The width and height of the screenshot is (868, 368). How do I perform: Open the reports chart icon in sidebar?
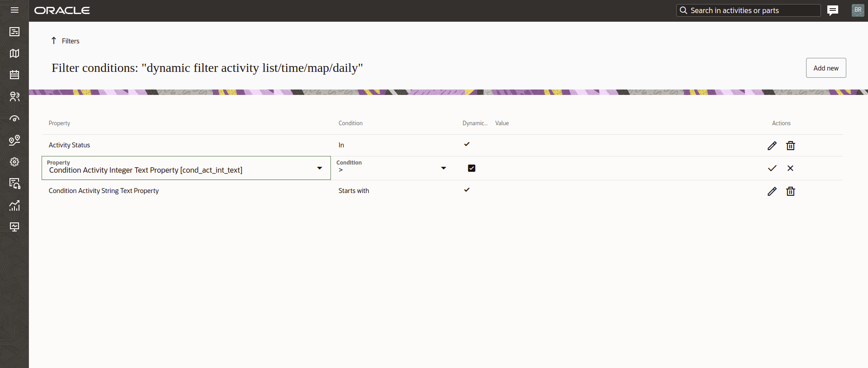point(14,205)
